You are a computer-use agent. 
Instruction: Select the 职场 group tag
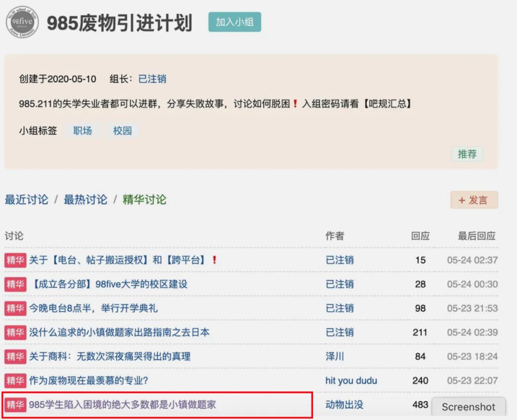[82, 131]
